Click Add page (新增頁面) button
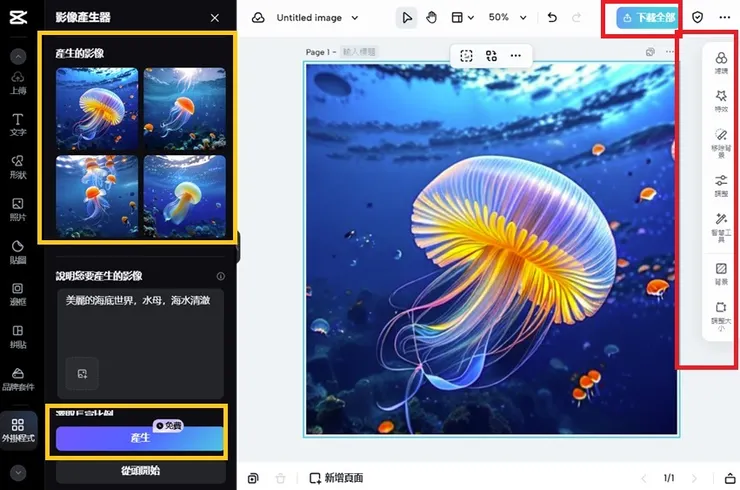The height and width of the screenshot is (490, 740). 336,478
